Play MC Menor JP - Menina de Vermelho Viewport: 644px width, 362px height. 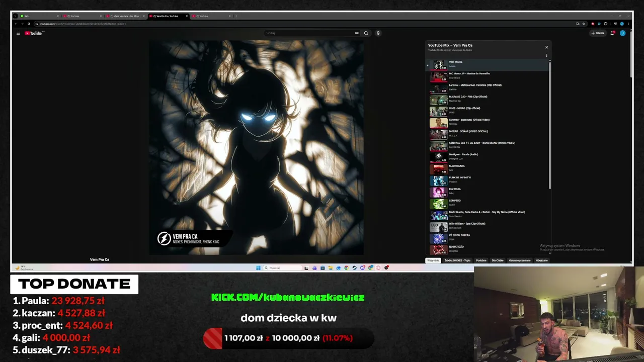(x=487, y=76)
